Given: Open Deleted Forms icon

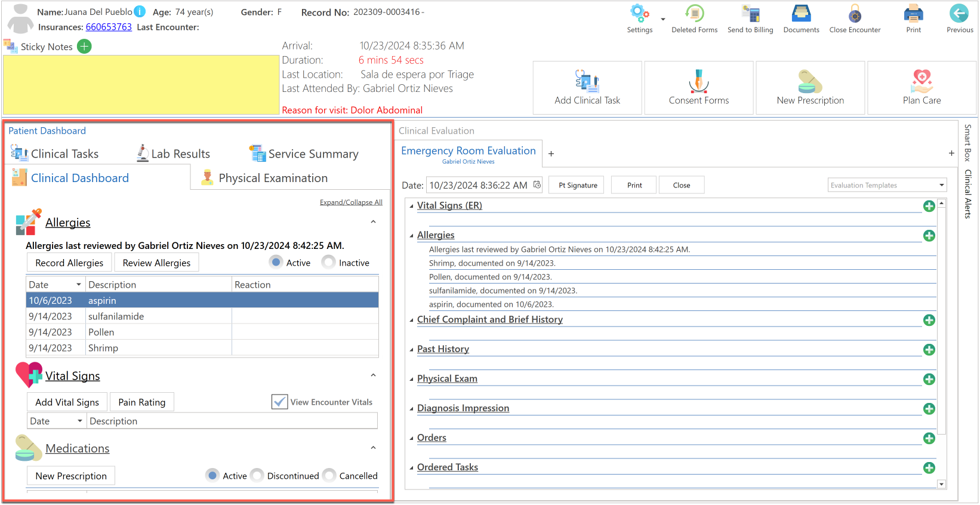Looking at the screenshot, I should click(x=694, y=13).
